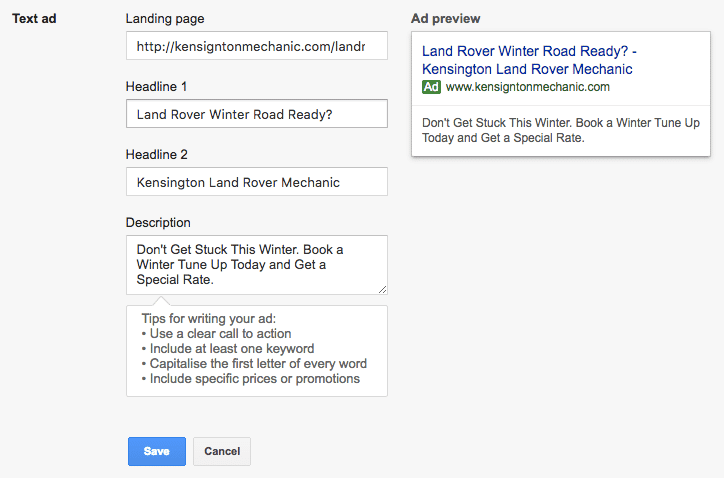724x478 pixels.
Task: Click the green Ad badge in preview
Action: pyautogui.click(x=431, y=87)
